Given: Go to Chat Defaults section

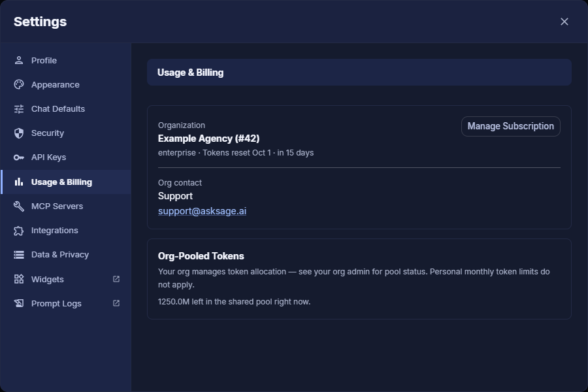Looking at the screenshot, I should 67,109.
